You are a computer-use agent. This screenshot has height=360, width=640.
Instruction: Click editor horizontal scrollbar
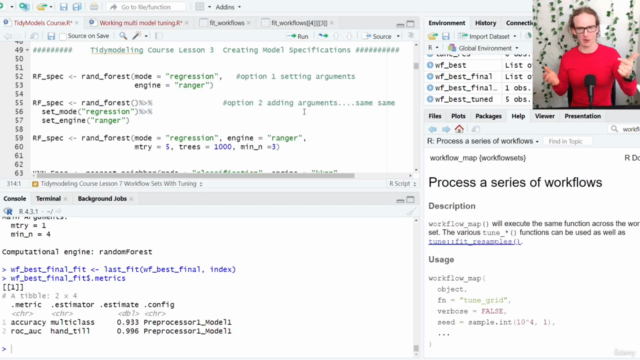pos(195,176)
